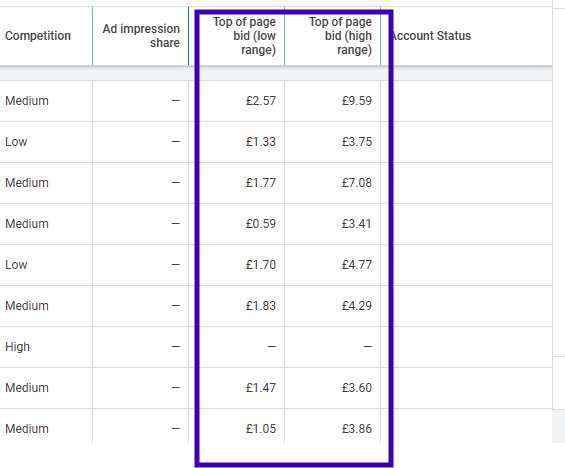This screenshot has width=565, height=468.
Task: Select the £1.83 low range bid cell
Action: 261,306
